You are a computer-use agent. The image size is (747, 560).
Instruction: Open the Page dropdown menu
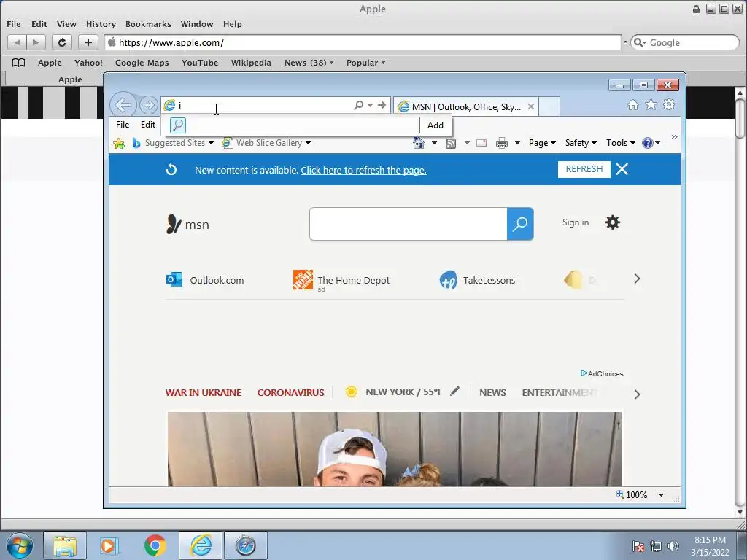click(x=542, y=143)
